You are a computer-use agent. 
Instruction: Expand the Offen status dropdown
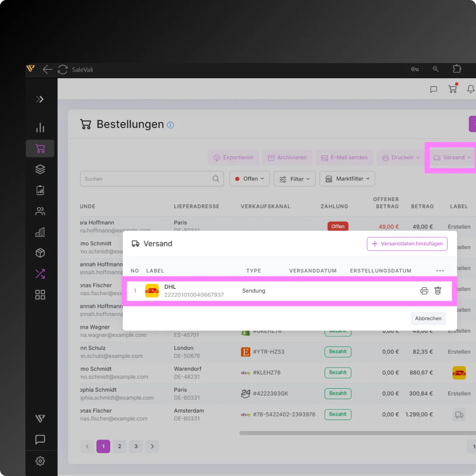pos(250,179)
